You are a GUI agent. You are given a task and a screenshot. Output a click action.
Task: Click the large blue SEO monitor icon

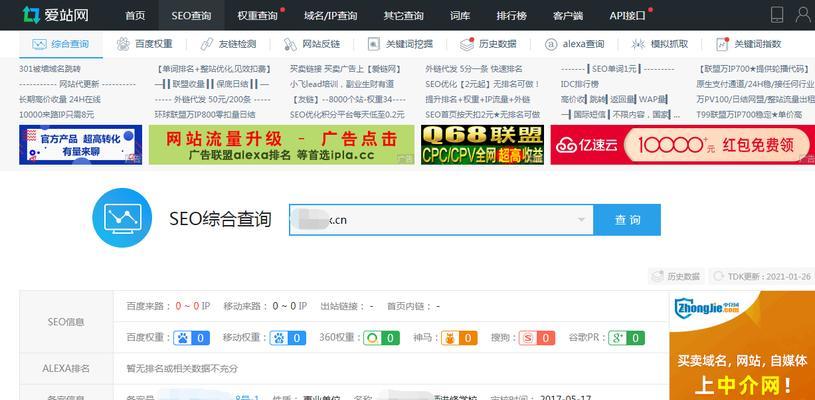(x=122, y=218)
